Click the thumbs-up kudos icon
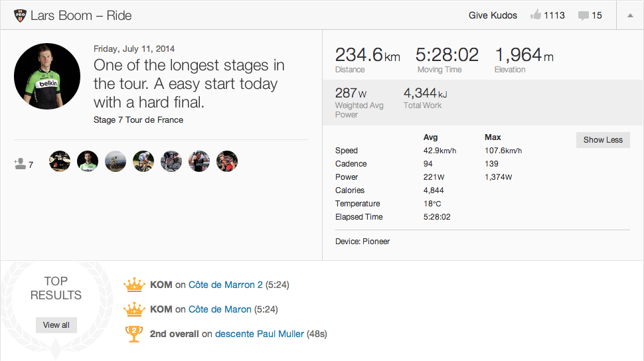Viewport: 644px width, 361px height. [x=536, y=15]
